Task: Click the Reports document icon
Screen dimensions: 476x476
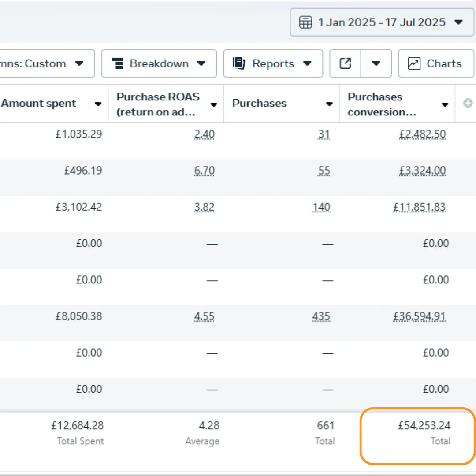Action: [239, 63]
